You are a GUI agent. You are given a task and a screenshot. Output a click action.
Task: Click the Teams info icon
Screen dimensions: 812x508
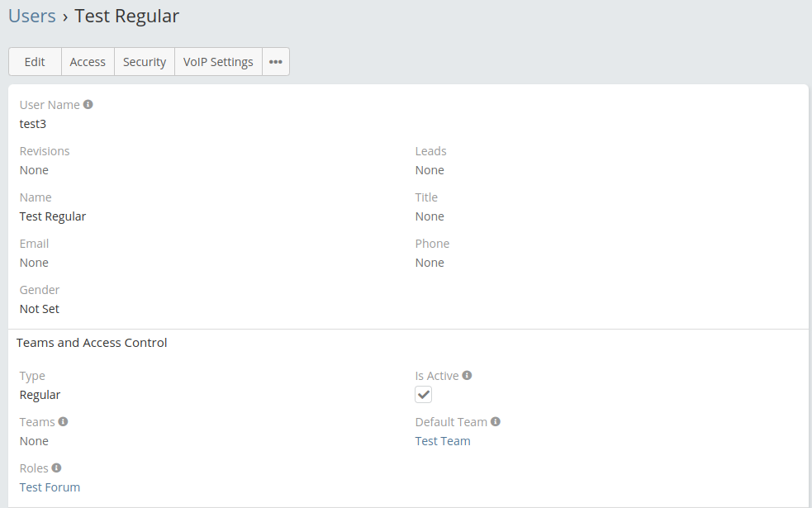point(64,421)
